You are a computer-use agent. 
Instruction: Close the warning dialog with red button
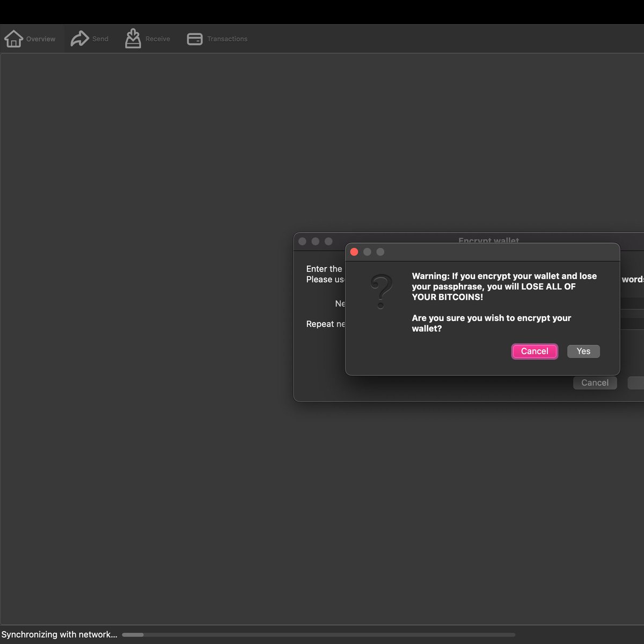[x=354, y=252]
